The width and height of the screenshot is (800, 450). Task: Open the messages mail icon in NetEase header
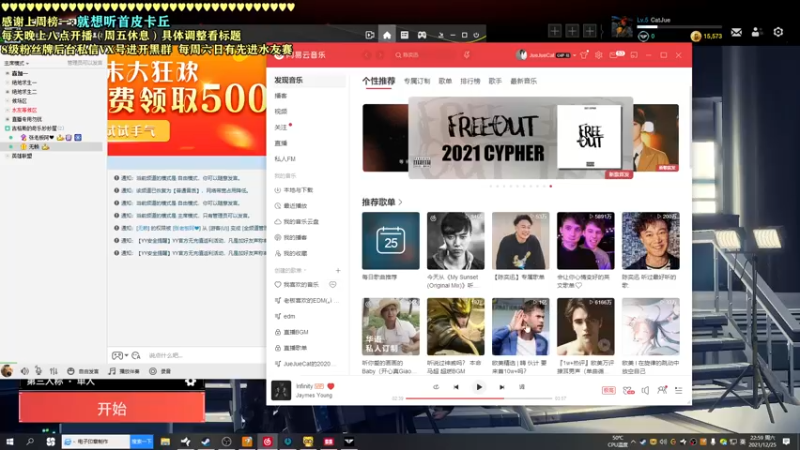(616, 55)
